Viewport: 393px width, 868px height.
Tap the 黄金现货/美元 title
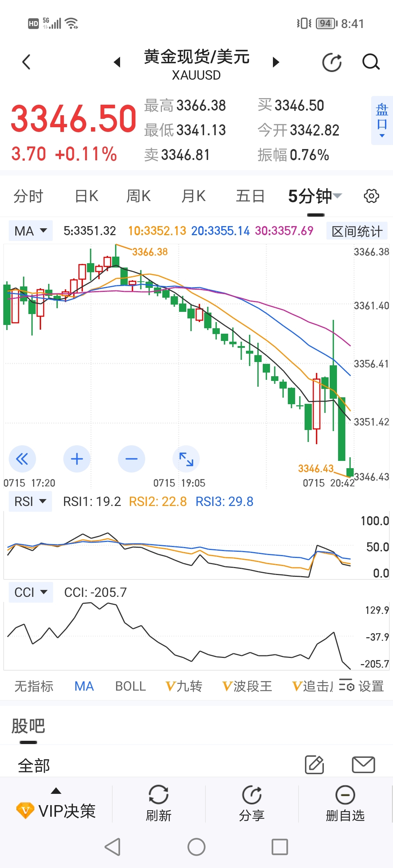click(x=196, y=57)
